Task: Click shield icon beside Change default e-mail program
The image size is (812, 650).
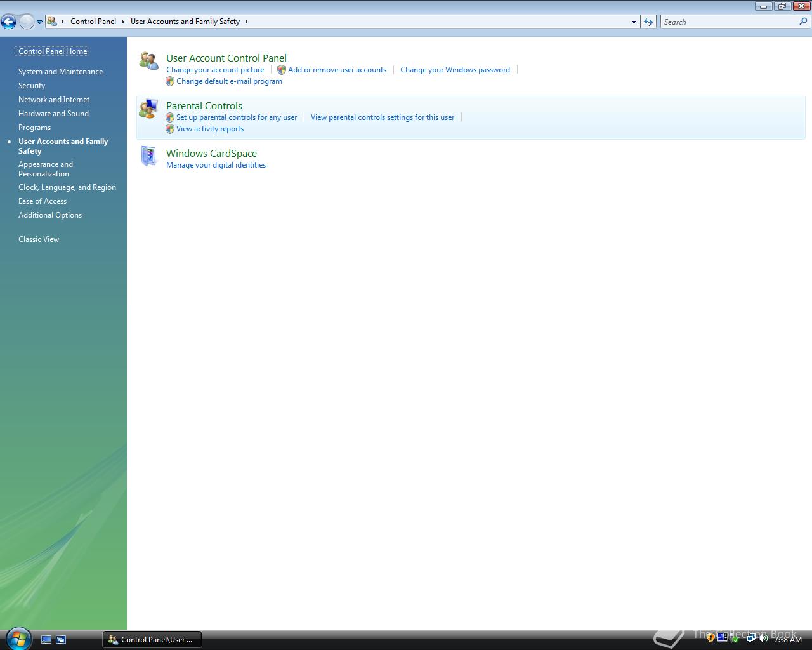Action: [170, 81]
